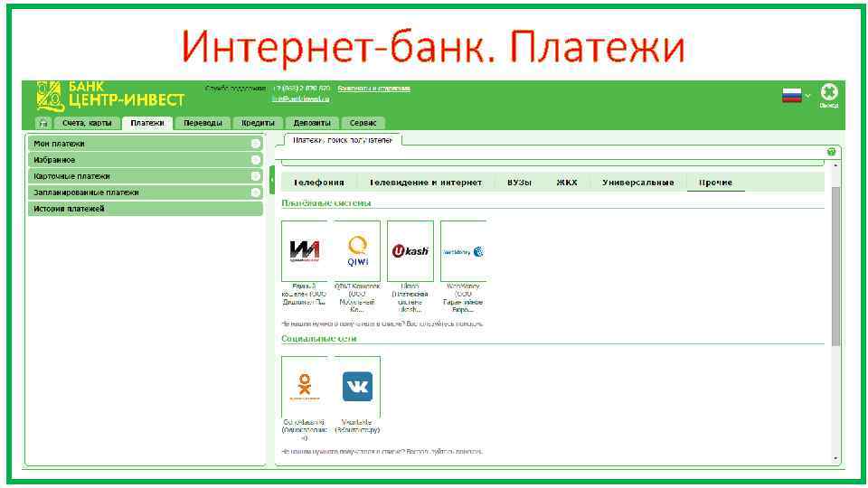Viewport: 868px width, 488px height.
Task: Select the Прочие category tab
Action: (x=715, y=183)
